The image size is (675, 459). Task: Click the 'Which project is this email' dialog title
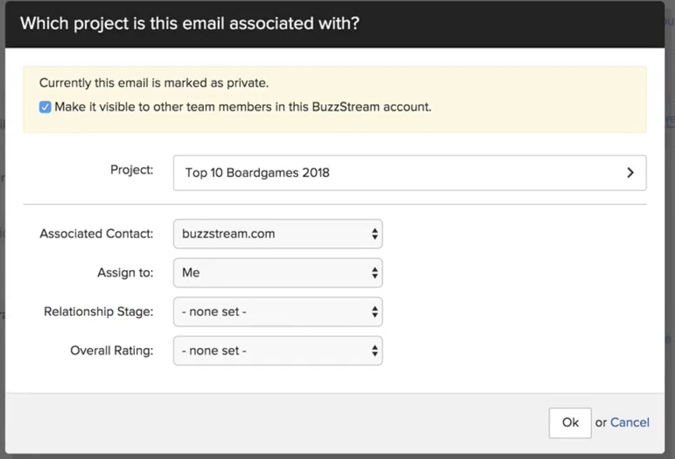190,24
